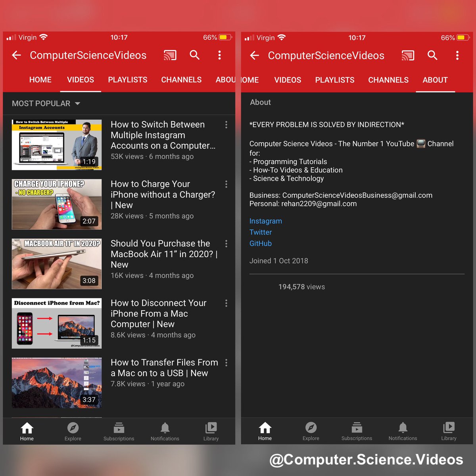Tap Notifications bell in left bottom bar
This screenshot has width=476, height=476.
(165, 428)
